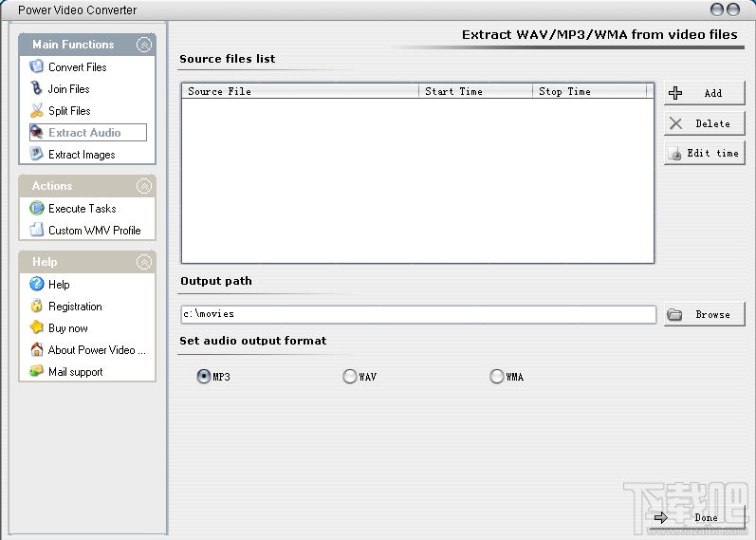Open Extract Images function
Screen dimensions: 756x540
(82, 155)
